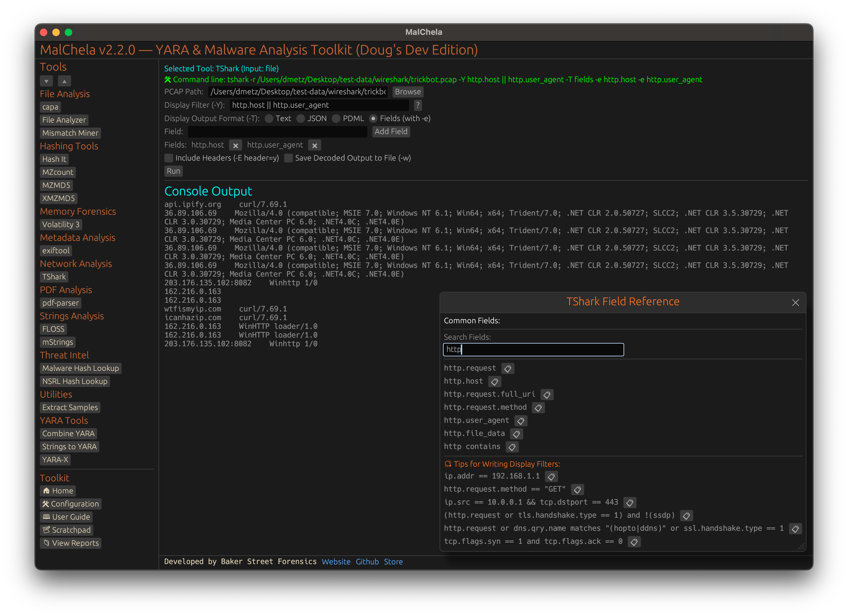Open View Reports

[71, 544]
